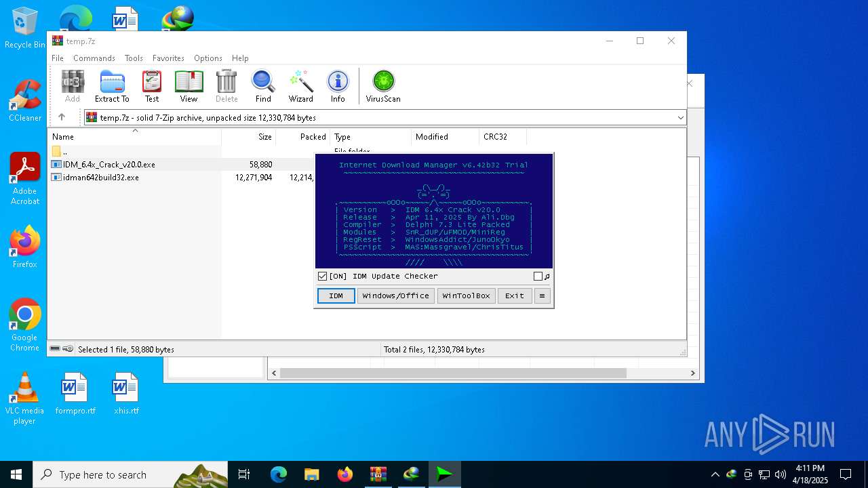The width and height of the screenshot is (868, 488).
Task: Open the Commands menu
Action: point(94,58)
